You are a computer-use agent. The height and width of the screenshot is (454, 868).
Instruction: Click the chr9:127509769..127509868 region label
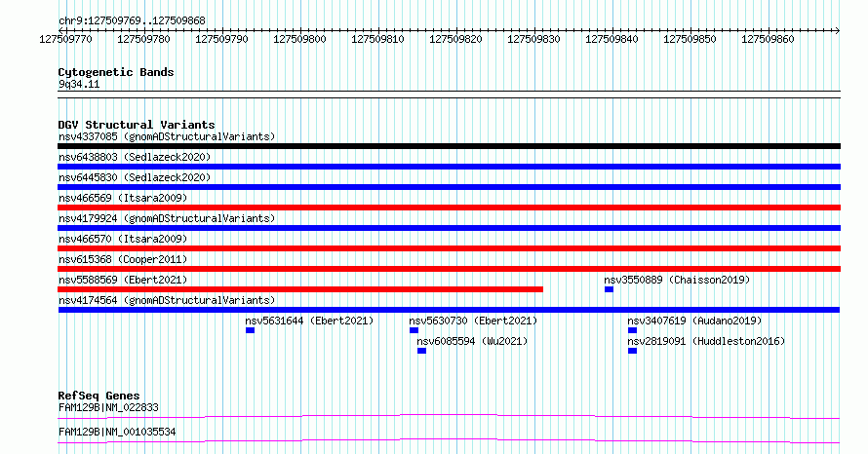click(132, 20)
